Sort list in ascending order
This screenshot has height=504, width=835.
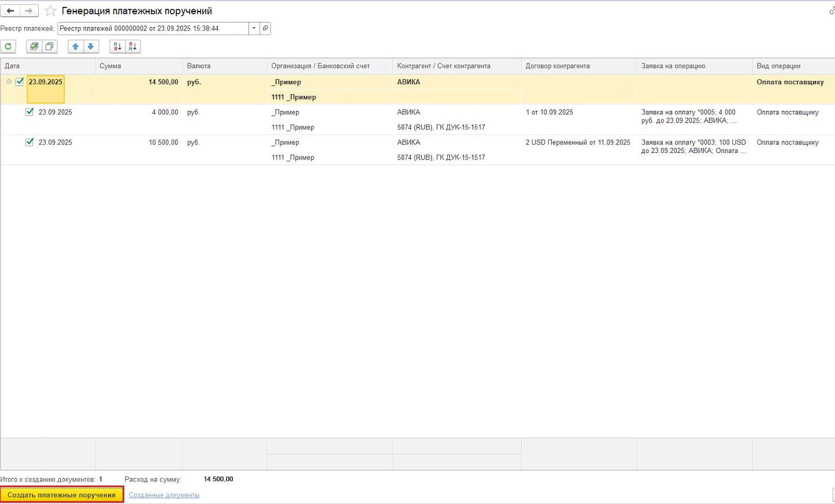click(117, 47)
